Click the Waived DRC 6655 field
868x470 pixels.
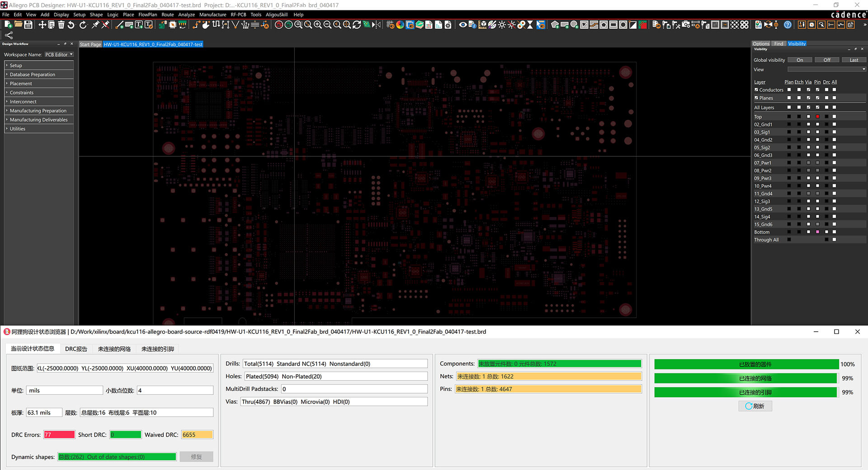coord(197,435)
